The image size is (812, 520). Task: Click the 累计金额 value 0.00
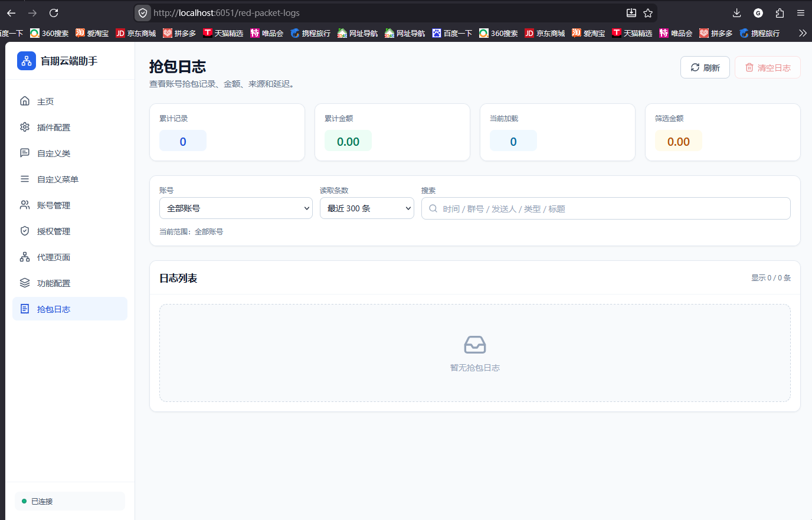click(348, 141)
